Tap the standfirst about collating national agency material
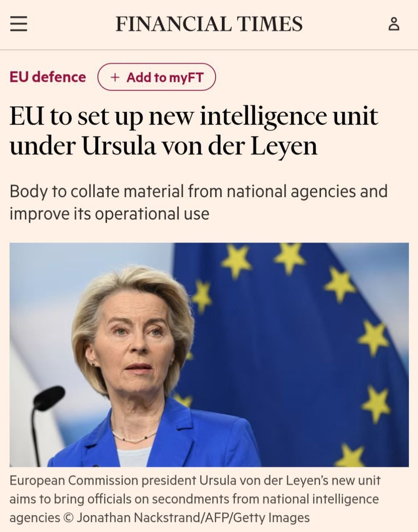 tap(198, 203)
